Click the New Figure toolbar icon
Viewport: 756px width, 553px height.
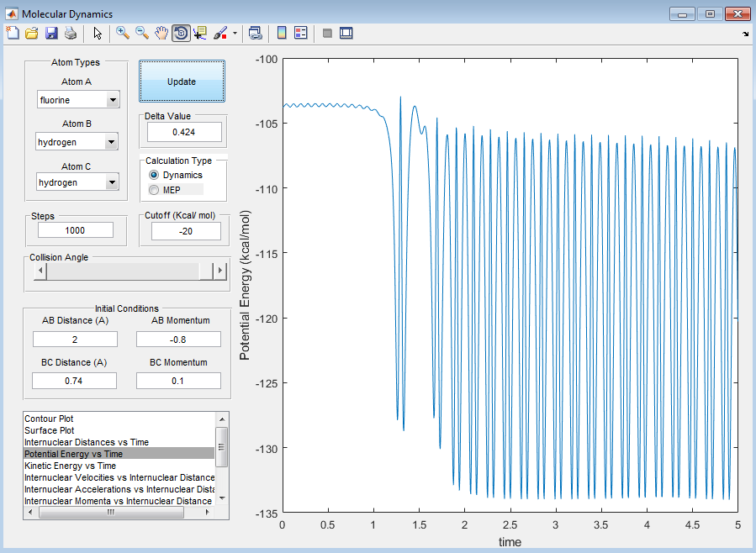coord(13,34)
